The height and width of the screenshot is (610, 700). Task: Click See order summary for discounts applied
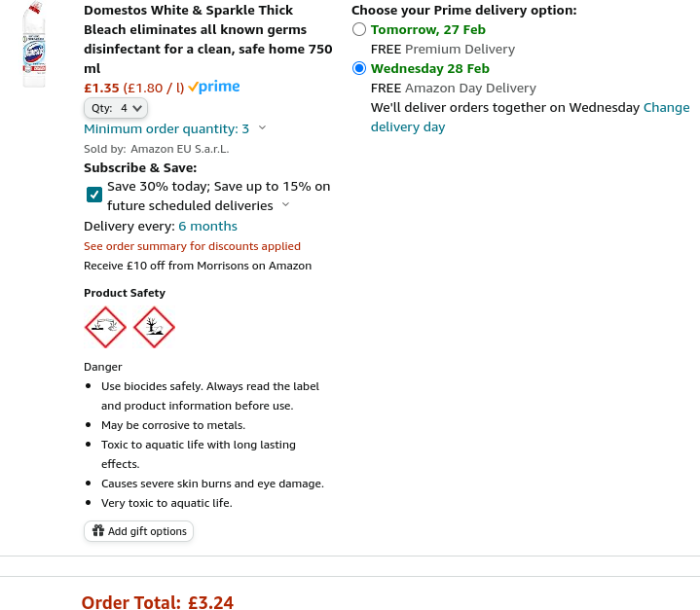click(192, 246)
